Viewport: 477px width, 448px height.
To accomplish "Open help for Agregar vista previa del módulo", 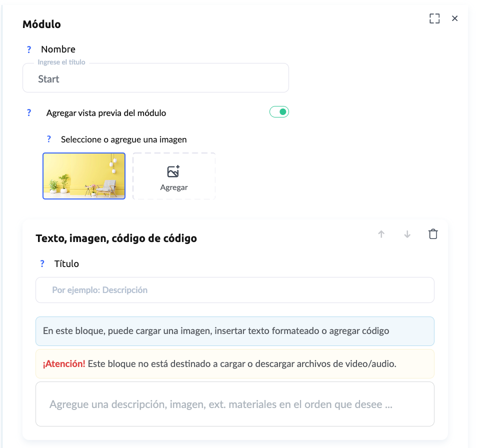I will click(29, 112).
